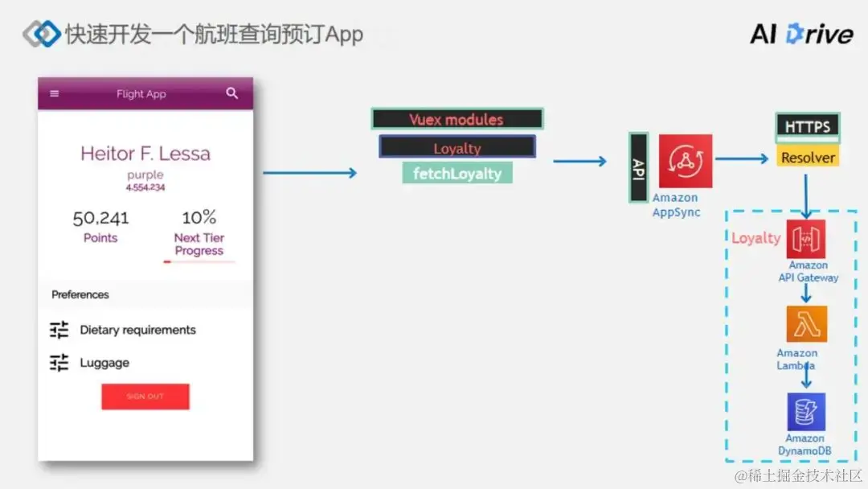Image resolution: width=868 pixels, height=489 pixels.
Task: Click the Amazon DynamoDB caption
Action: point(805,445)
